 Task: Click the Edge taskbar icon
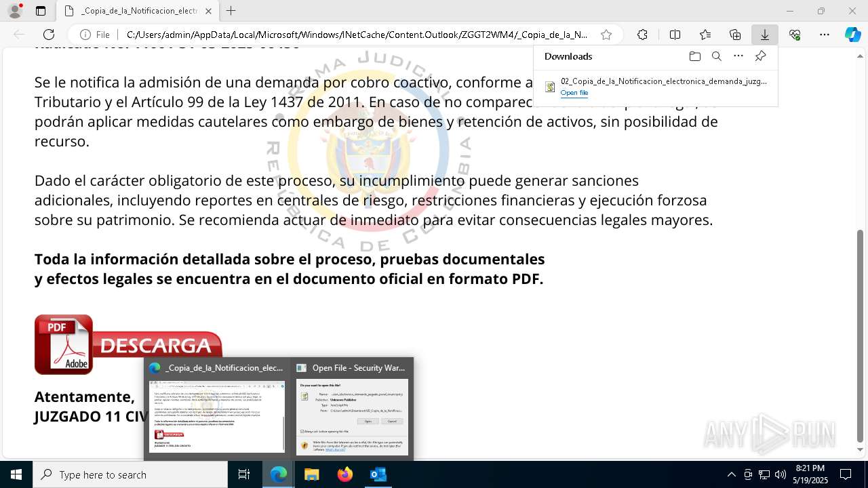279,474
